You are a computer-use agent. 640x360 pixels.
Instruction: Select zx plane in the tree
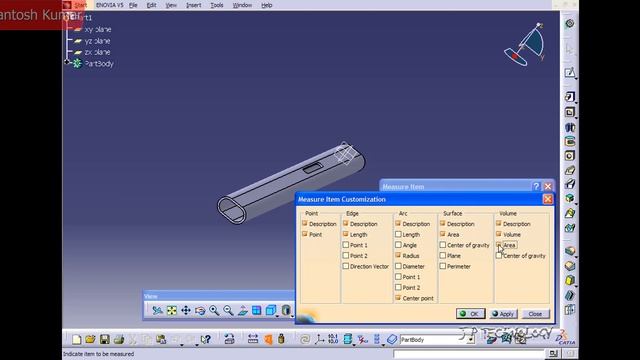point(97,52)
